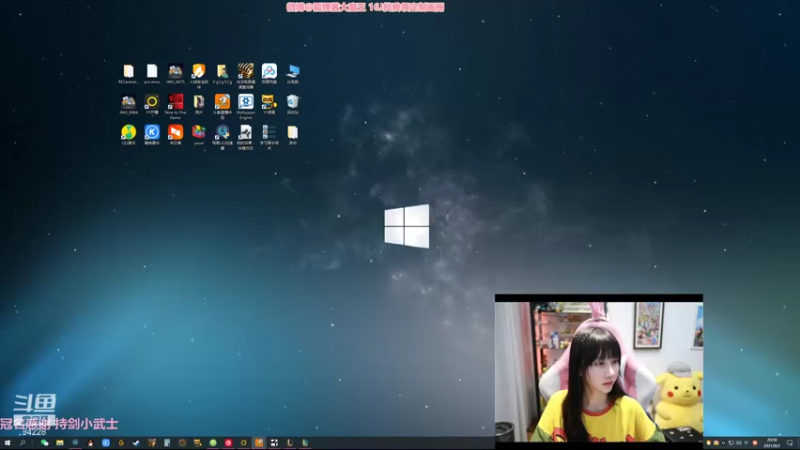This screenshot has height=450, width=800.
Task: Switch to the highlighted orange taskbar app
Action: coord(259,443)
